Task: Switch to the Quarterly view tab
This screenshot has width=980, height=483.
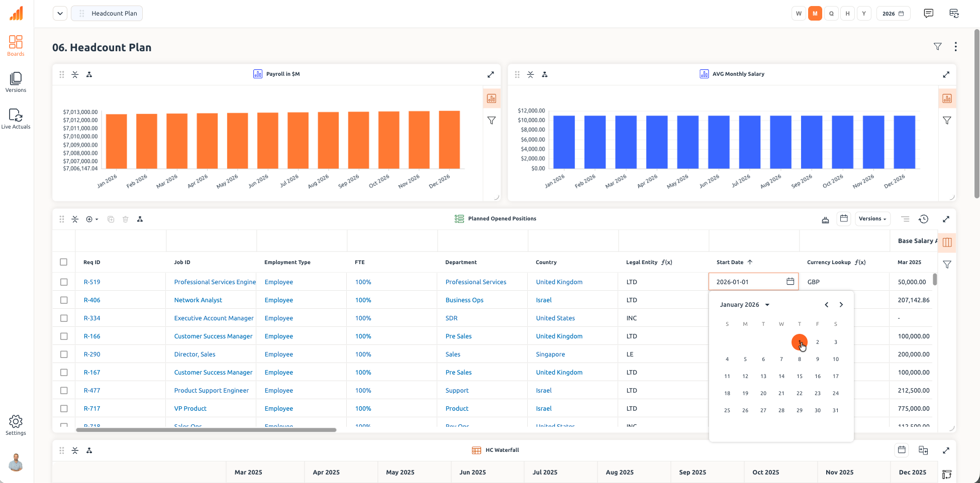Action: [x=831, y=13]
